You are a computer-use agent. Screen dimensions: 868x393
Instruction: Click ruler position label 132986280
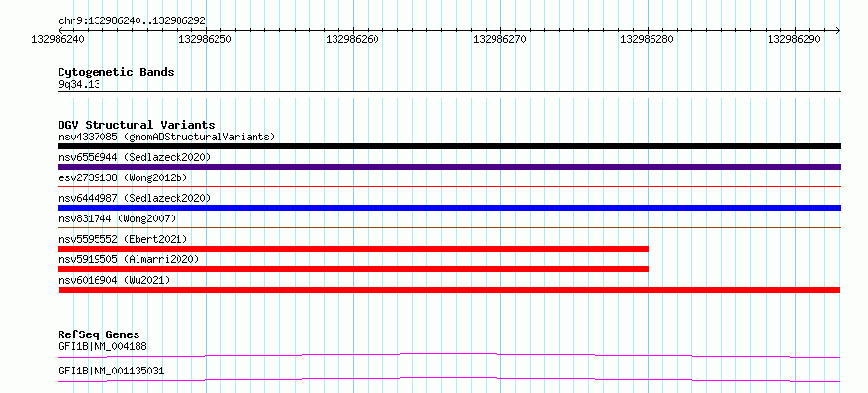point(648,39)
